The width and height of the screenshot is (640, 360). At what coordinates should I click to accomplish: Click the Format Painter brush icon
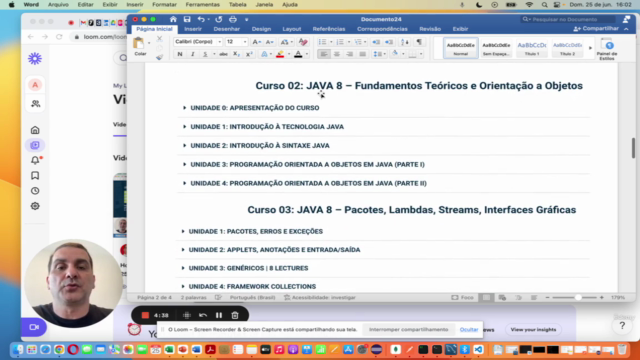click(x=160, y=58)
